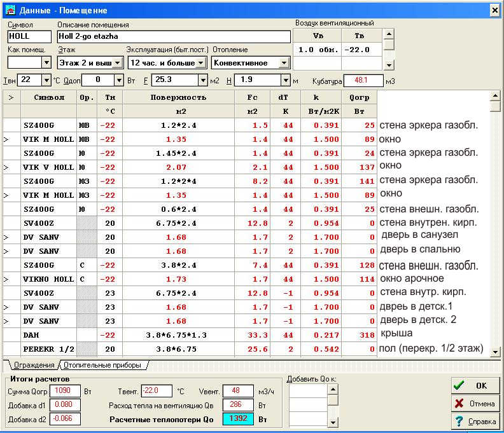Click down arrow of Добавить Qo к list
This screenshot has width=504, height=433.
333,422
